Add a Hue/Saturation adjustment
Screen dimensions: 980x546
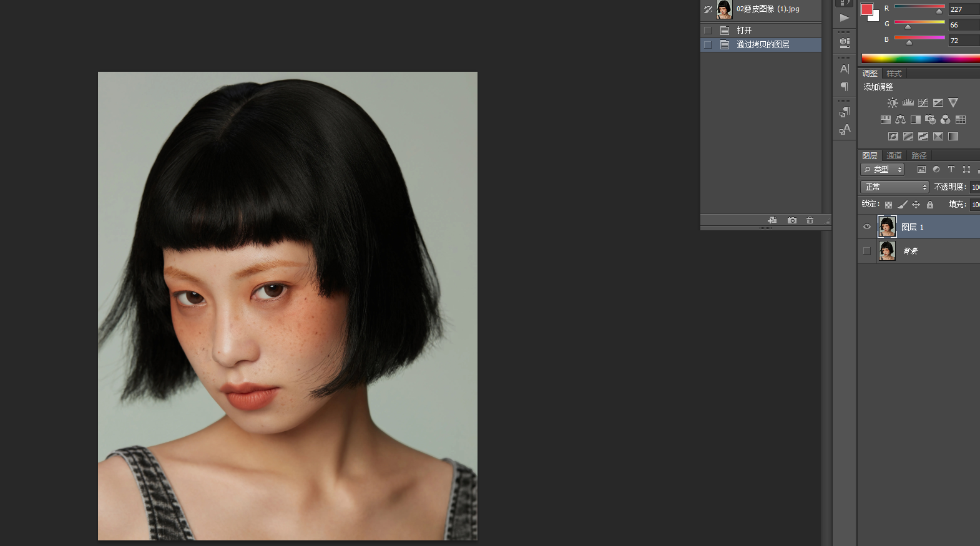[x=886, y=120]
